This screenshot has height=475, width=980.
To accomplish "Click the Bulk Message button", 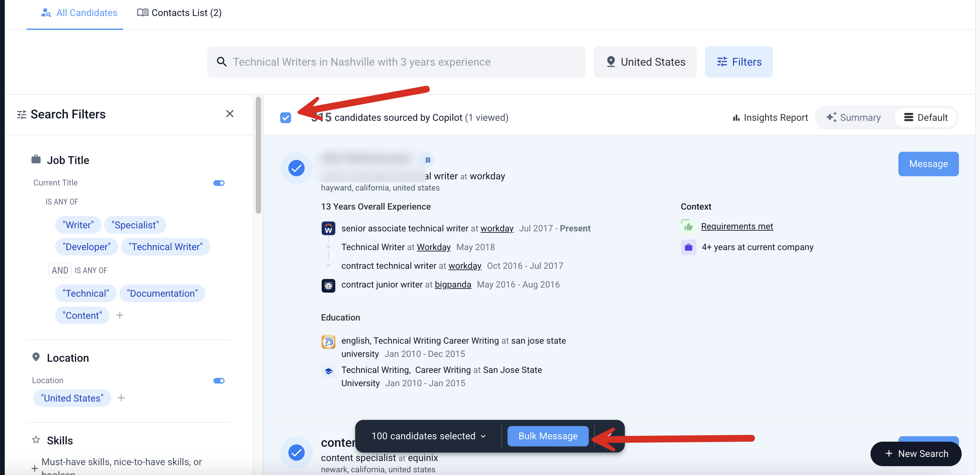I will 547,436.
